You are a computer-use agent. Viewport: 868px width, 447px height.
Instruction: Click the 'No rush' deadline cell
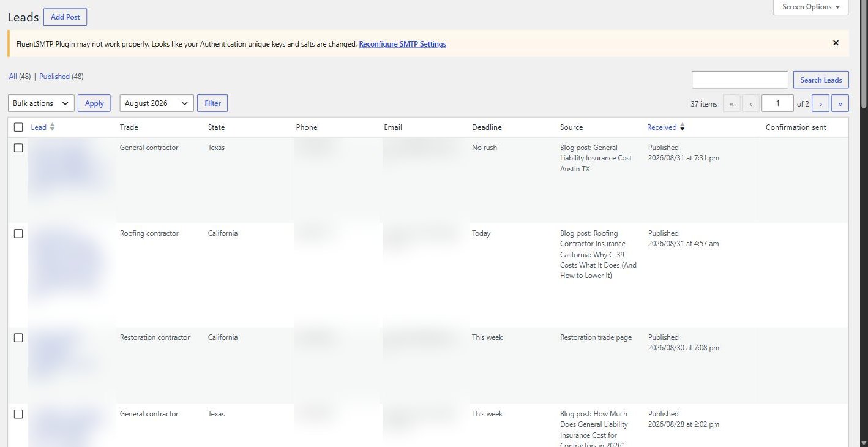click(x=484, y=148)
